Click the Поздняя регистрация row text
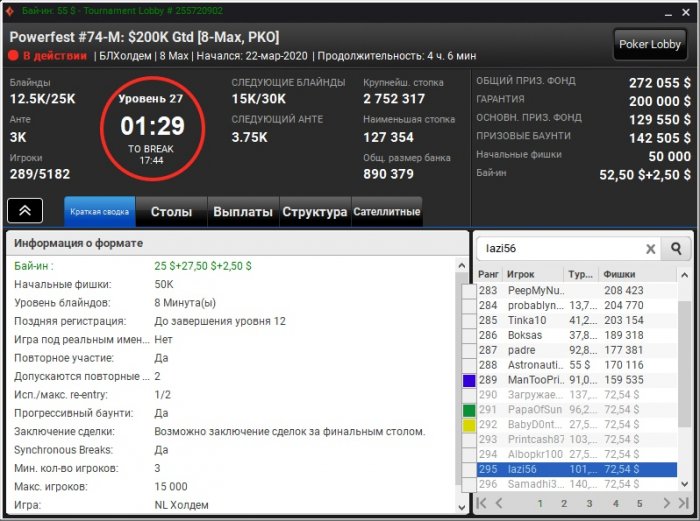Image resolution: width=700 pixels, height=521 pixels. [x=70, y=321]
